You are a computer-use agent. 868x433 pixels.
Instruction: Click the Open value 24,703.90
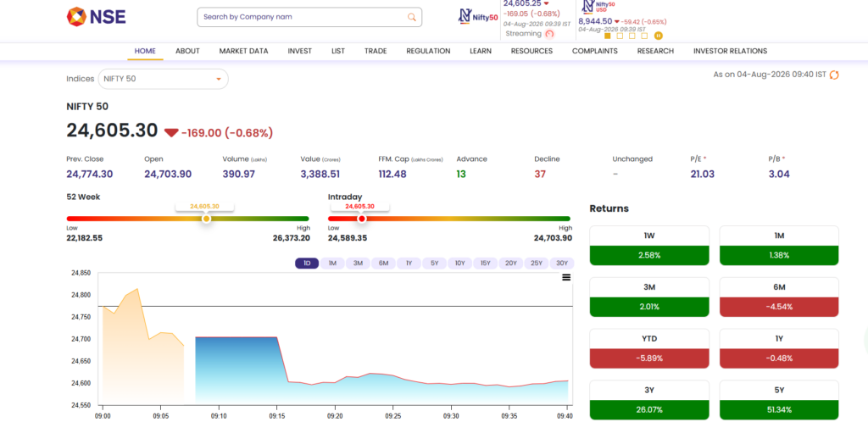[x=168, y=175]
